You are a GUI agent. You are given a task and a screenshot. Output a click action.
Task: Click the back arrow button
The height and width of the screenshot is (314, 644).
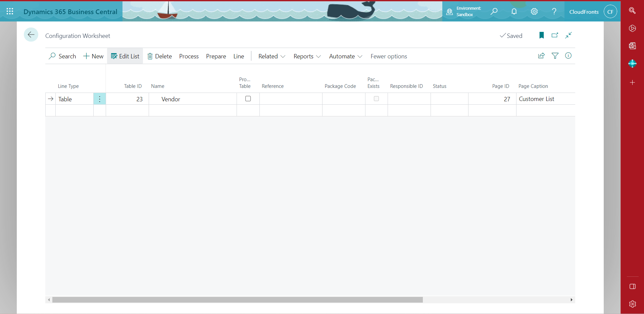pyautogui.click(x=31, y=35)
